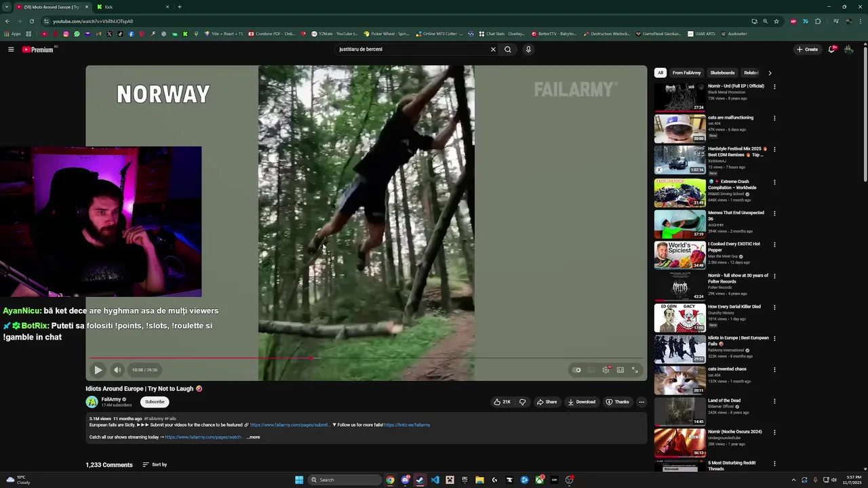The image size is (868, 488).
Task: Open more actions ellipsis below video
Action: (642, 402)
